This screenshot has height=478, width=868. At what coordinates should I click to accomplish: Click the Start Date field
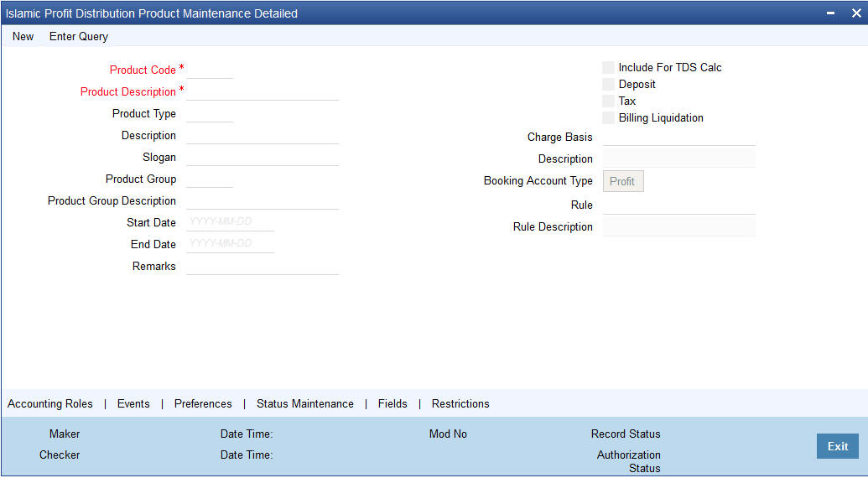231,222
